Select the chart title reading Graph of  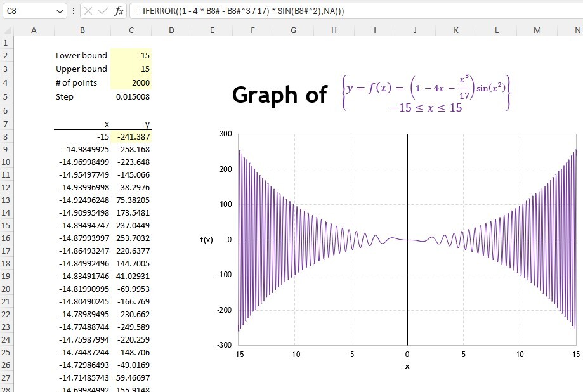pyautogui.click(x=280, y=95)
